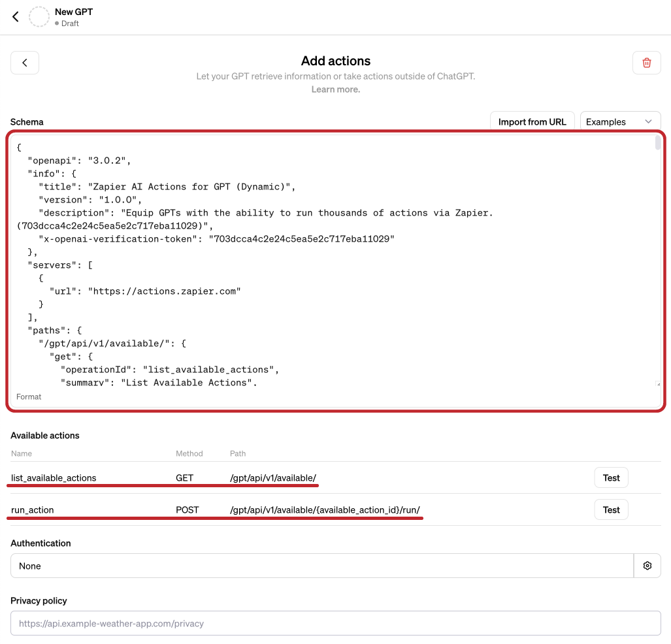
Task: Click path /gpt/api/v1/available/ in the table
Action: point(273,478)
